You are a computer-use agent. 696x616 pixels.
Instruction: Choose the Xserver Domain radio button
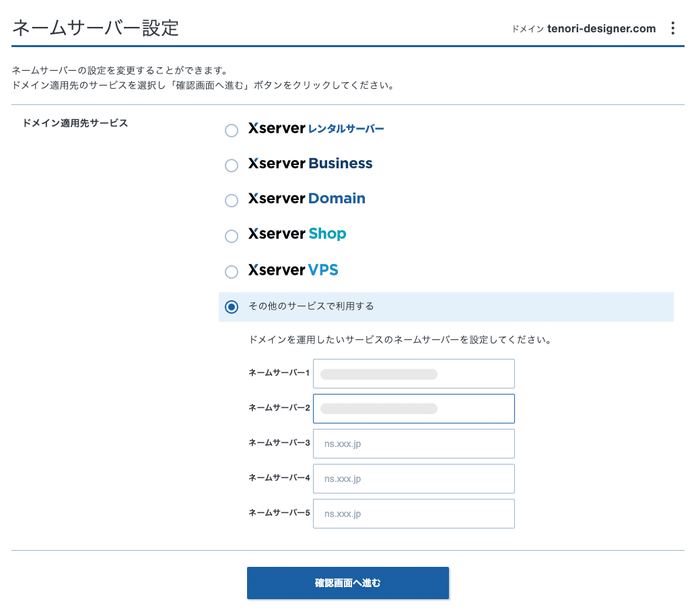(x=232, y=201)
